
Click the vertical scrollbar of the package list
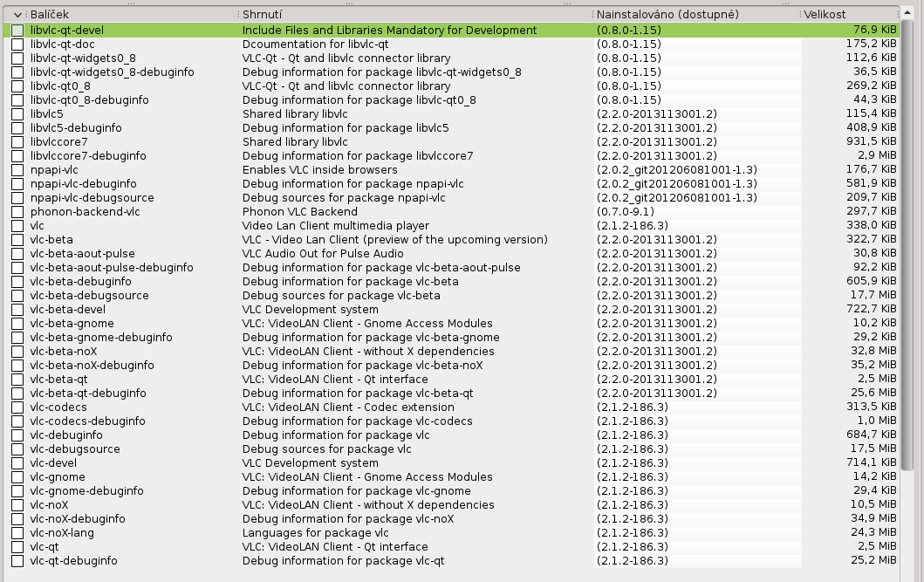(x=907, y=244)
